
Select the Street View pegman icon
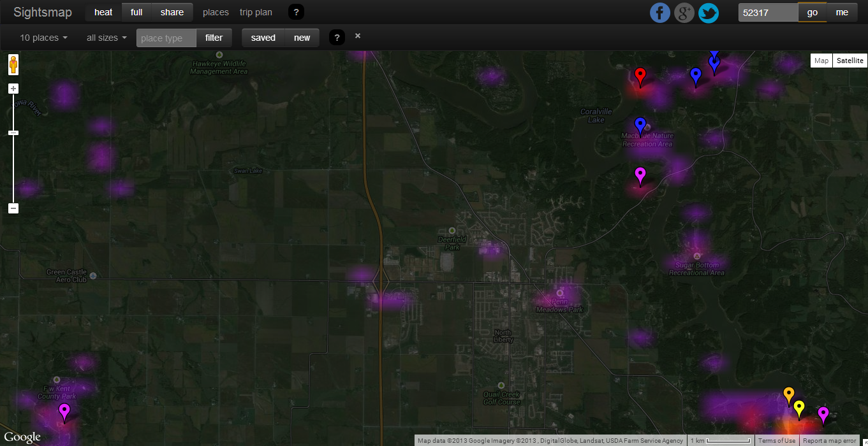pyautogui.click(x=13, y=64)
